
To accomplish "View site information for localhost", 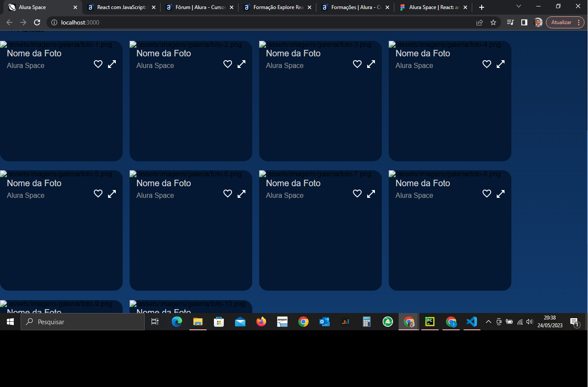I will pos(54,22).
